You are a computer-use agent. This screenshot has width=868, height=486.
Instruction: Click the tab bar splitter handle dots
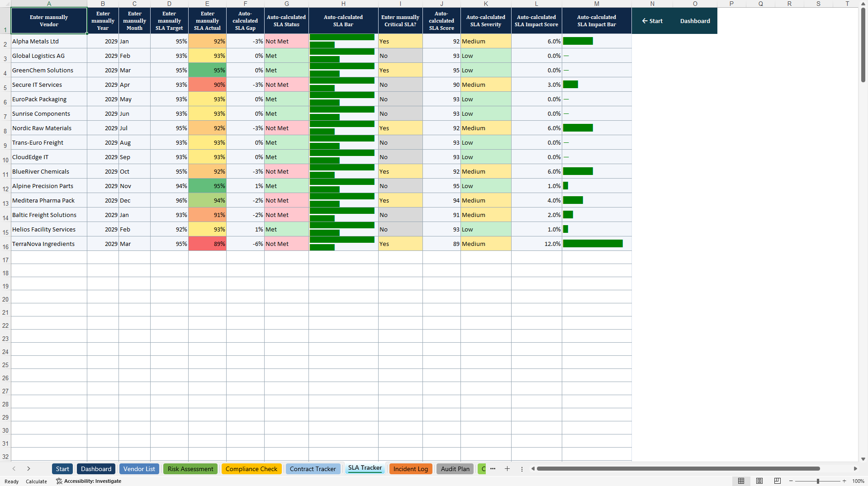tap(522, 469)
